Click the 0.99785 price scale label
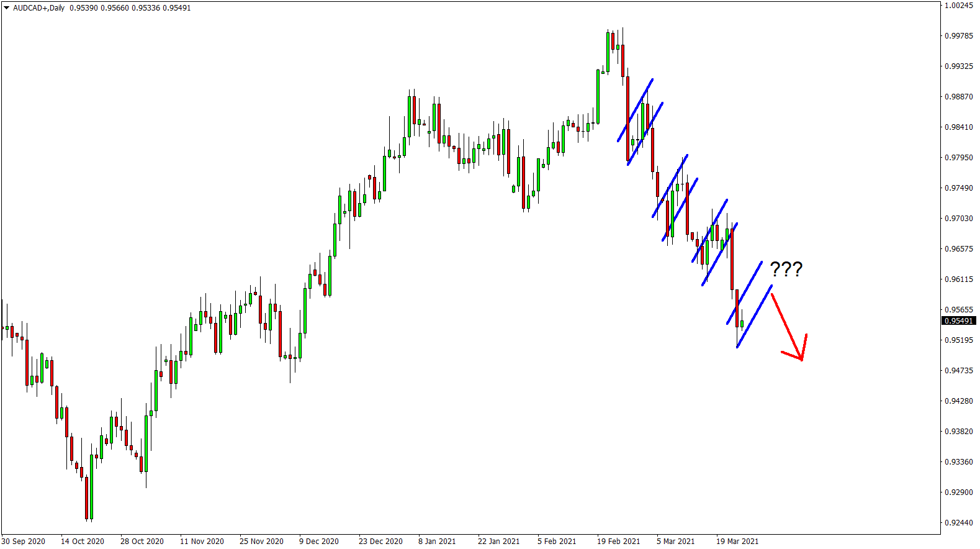980x549 pixels. pos(959,36)
